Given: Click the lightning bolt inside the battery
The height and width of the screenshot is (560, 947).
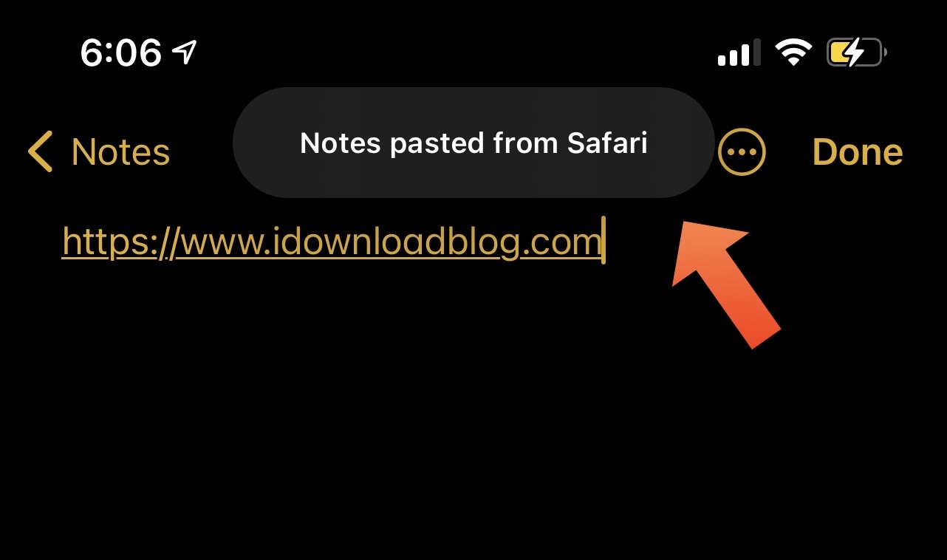Looking at the screenshot, I should click(x=852, y=53).
